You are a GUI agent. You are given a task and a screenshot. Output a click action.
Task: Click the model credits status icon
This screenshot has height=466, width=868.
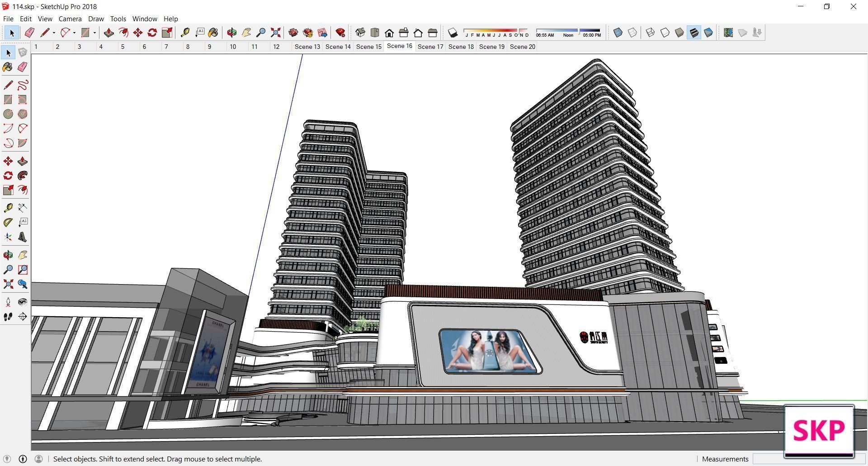tap(23, 459)
